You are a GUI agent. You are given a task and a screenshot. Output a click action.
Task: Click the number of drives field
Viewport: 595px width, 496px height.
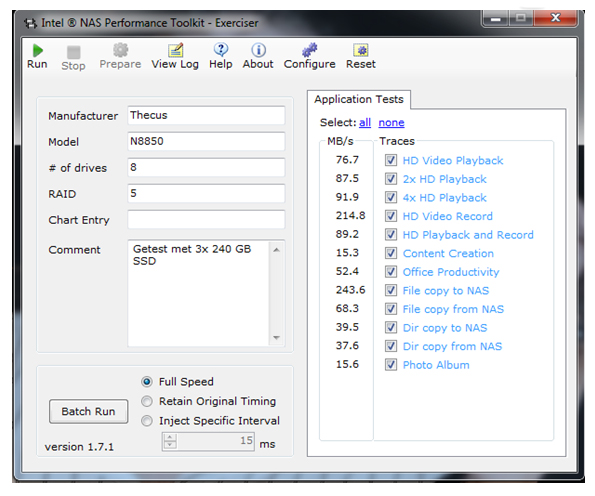click(206, 167)
